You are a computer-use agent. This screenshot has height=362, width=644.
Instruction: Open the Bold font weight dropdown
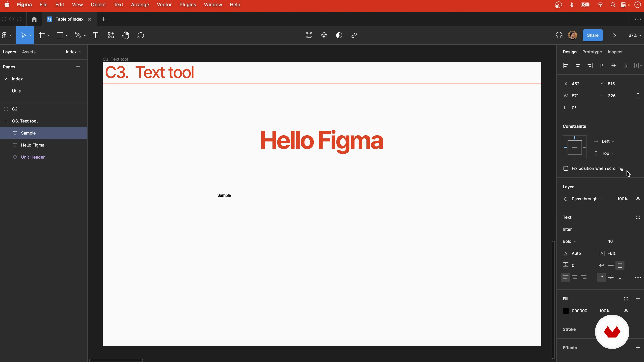(570, 241)
